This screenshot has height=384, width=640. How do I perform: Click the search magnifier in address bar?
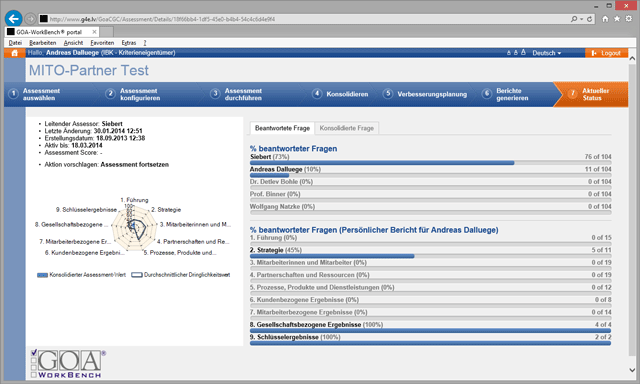tap(574, 19)
